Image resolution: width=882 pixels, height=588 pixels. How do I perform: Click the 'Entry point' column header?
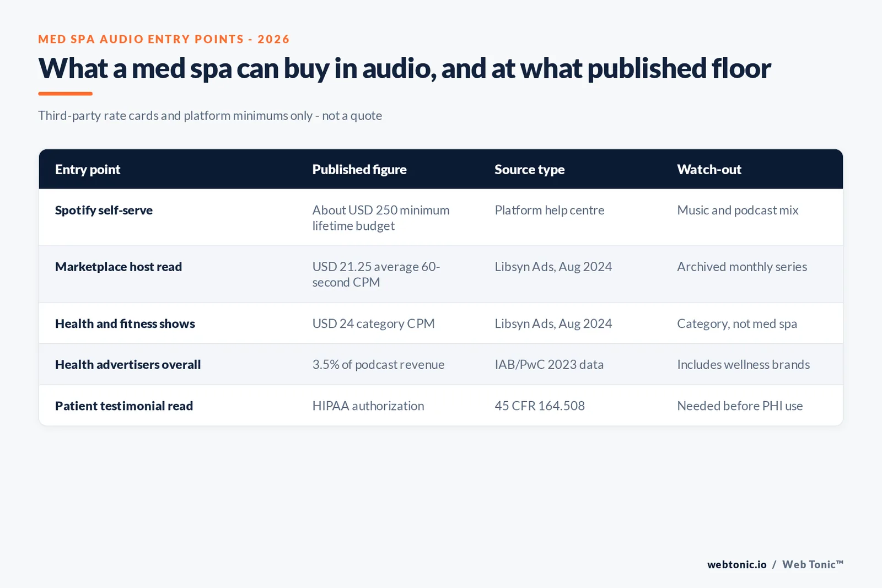point(88,170)
